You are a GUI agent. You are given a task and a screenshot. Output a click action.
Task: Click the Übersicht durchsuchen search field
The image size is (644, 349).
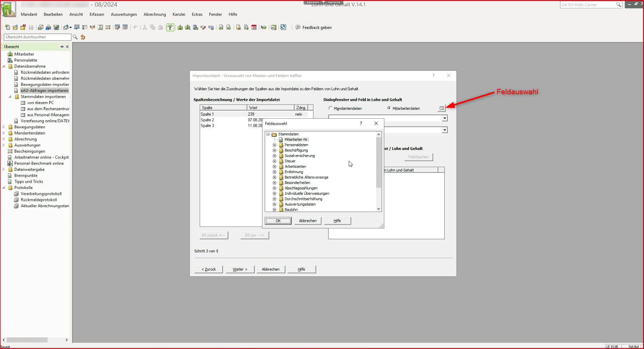tap(38, 37)
